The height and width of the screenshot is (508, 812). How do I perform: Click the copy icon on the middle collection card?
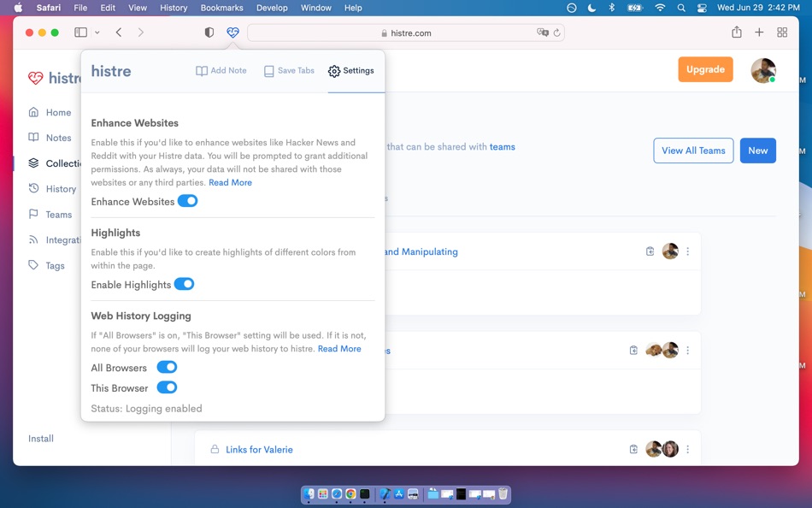coord(633,351)
